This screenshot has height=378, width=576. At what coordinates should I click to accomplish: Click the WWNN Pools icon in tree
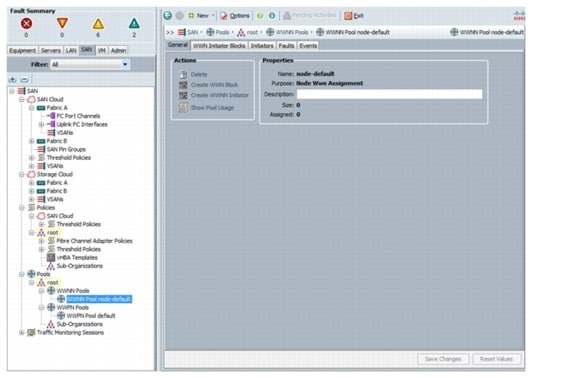(51, 291)
